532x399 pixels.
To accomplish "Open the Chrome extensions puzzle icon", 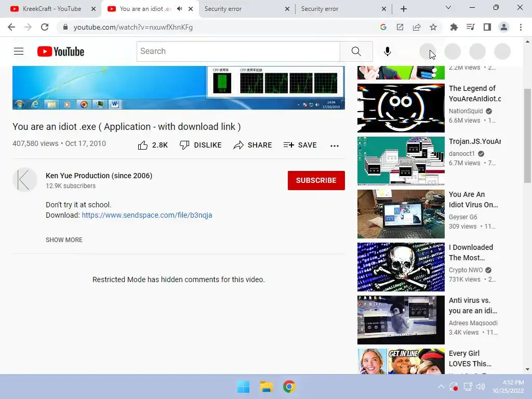I will click(x=454, y=27).
